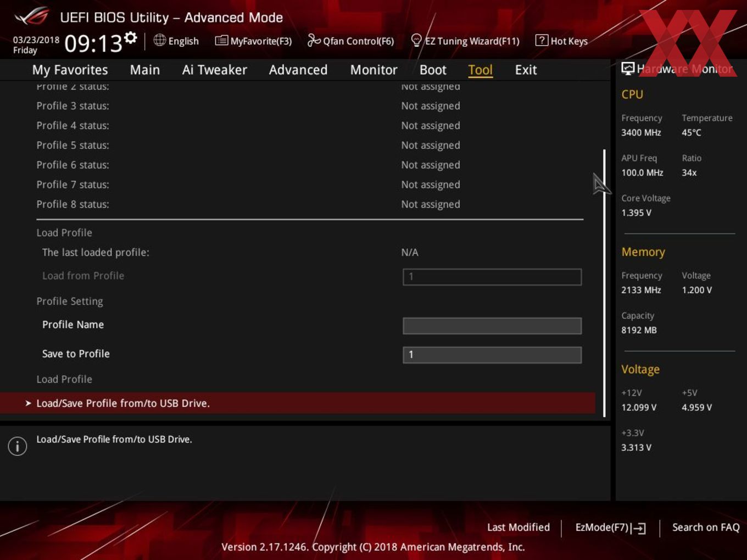Click CPU temperature 45°C value
The width and height of the screenshot is (747, 560).
tap(692, 132)
